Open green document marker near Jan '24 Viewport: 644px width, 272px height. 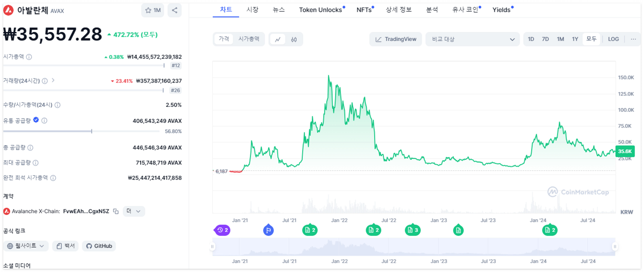pyautogui.click(x=550, y=230)
